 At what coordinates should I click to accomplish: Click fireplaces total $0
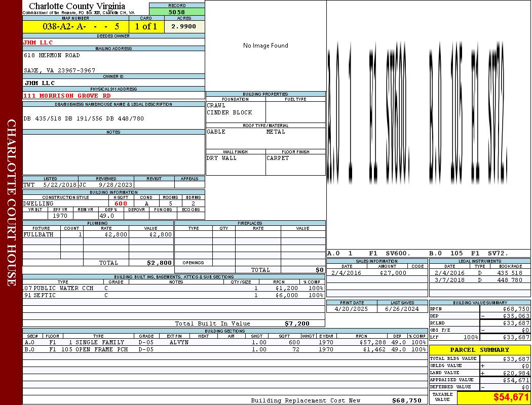[320, 270]
